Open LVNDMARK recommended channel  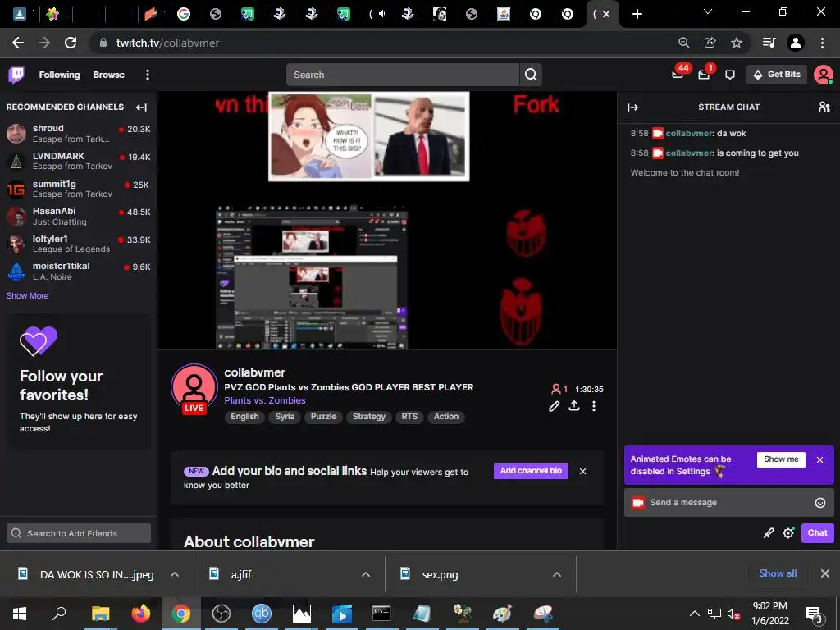[78, 161]
